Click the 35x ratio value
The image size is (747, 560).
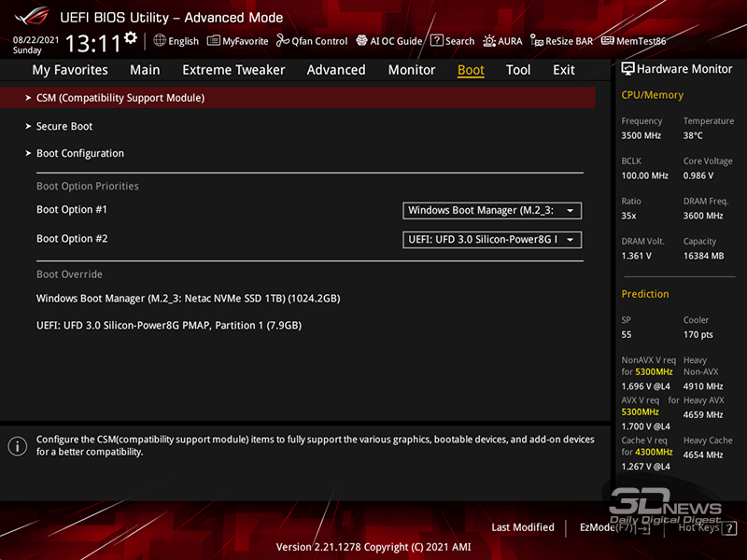click(628, 216)
